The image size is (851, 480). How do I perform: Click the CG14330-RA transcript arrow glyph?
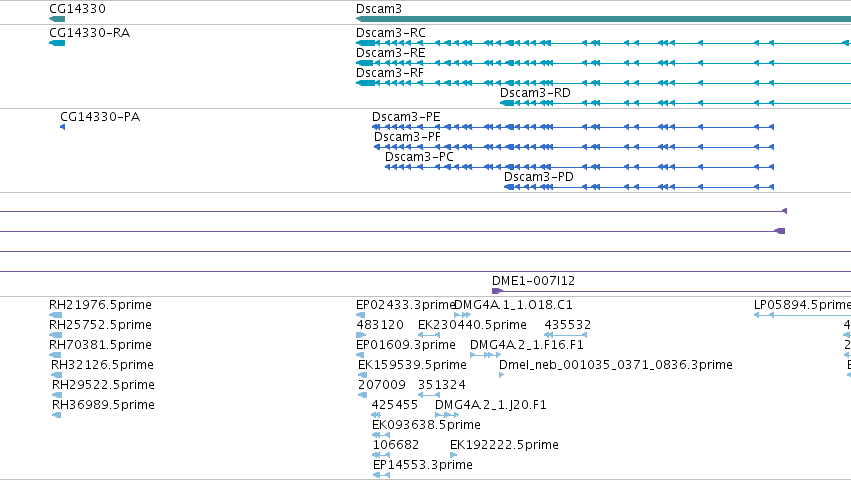57,43
